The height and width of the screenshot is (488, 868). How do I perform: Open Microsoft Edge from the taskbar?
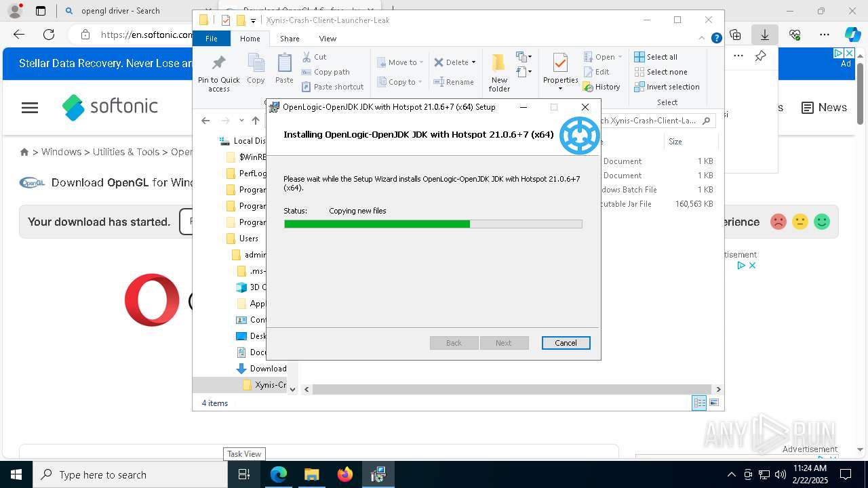pyautogui.click(x=279, y=474)
